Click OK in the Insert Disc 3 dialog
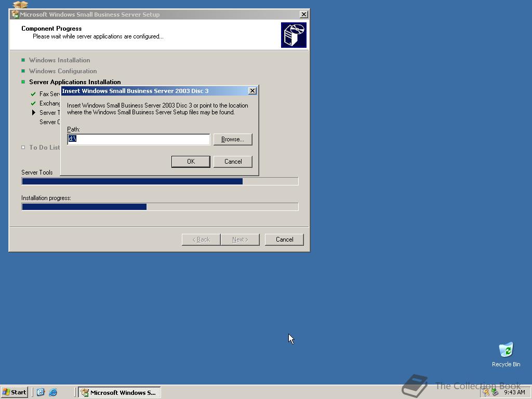Screen dimensions: 532x399 191,162
